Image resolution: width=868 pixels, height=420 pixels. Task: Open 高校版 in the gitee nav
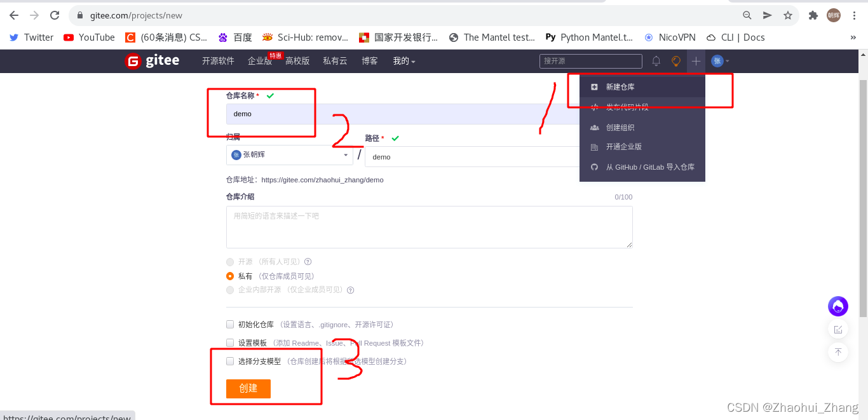[297, 61]
